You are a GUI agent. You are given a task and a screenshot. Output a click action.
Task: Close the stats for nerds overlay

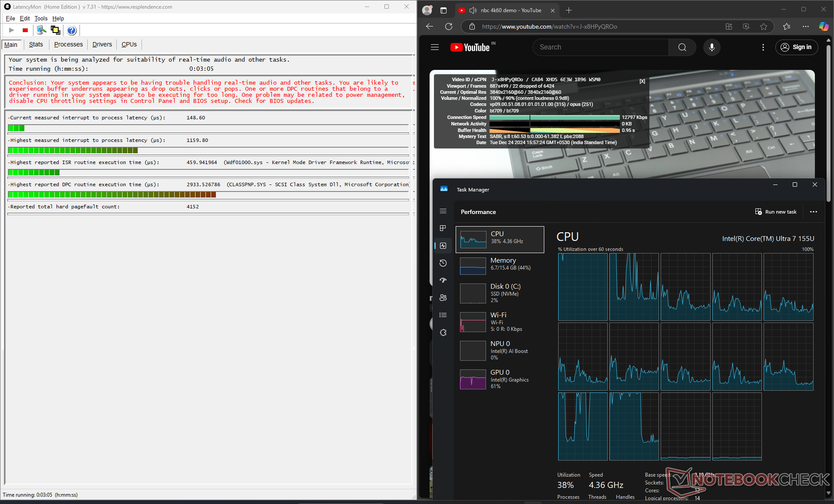[642, 81]
